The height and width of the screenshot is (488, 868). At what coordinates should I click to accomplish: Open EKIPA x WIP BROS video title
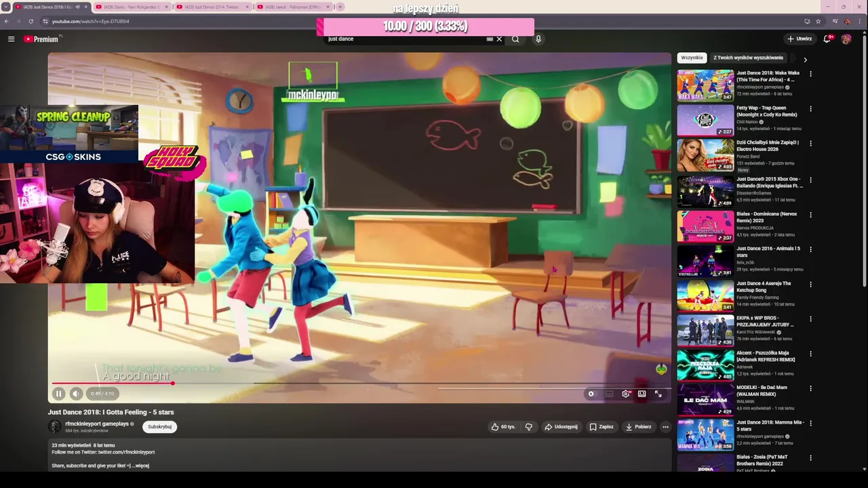(765, 321)
